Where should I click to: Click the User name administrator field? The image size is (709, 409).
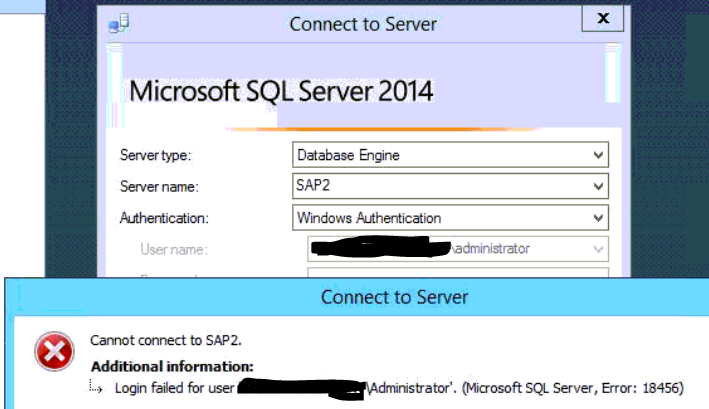point(458,249)
